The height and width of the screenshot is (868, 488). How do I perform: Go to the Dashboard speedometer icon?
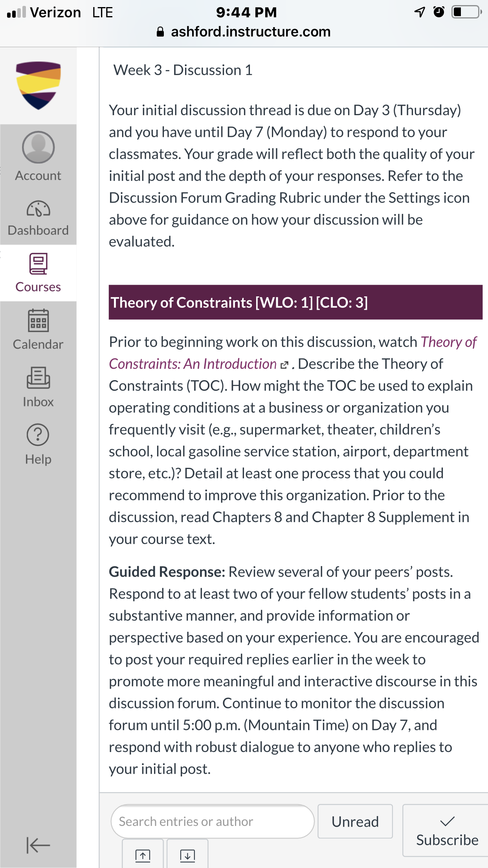pyautogui.click(x=38, y=209)
